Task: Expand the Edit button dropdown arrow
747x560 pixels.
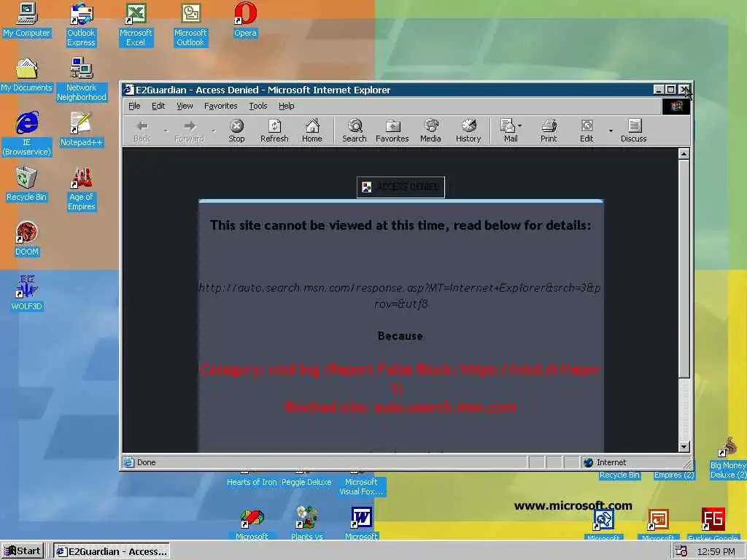Action: [611, 131]
